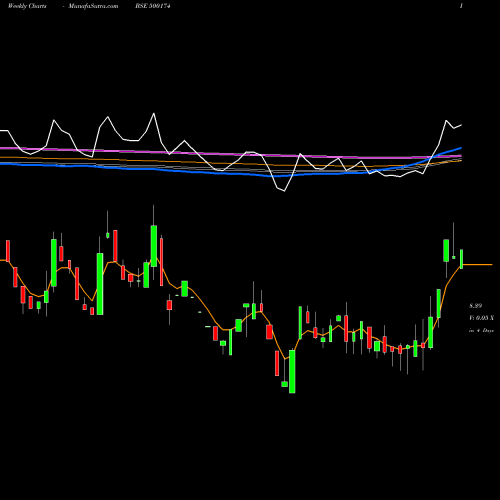Click the orange horizontal price level line extension
This screenshot has height=500, width=500.
tap(478, 264)
